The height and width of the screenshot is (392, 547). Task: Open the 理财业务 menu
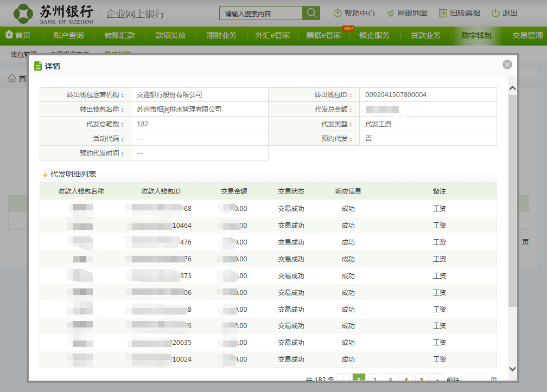[221, 36]
